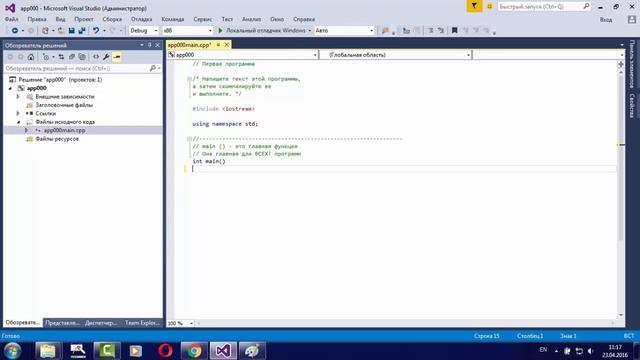Click the Solution Explorer search magnifier icon
The height and width of the screenshot is (360, 640).
click(x=153, y=68)
